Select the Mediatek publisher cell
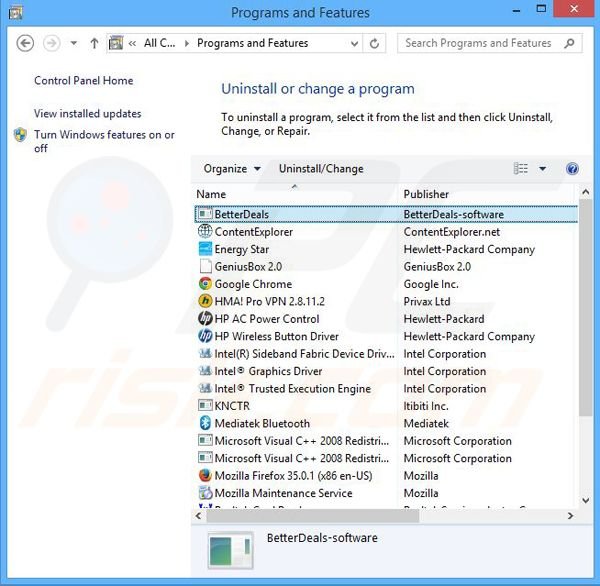600x586 pixels. pos(426,423)
